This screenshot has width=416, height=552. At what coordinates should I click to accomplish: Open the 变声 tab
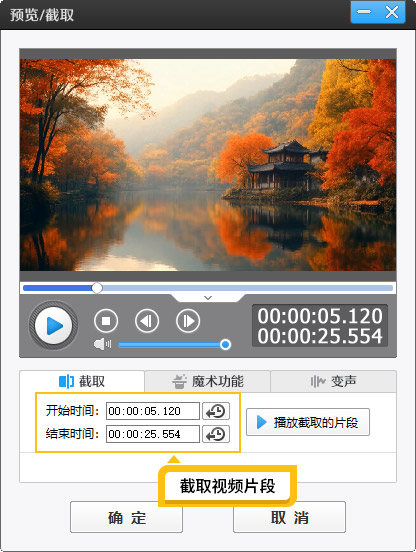(x=333, y=381)
